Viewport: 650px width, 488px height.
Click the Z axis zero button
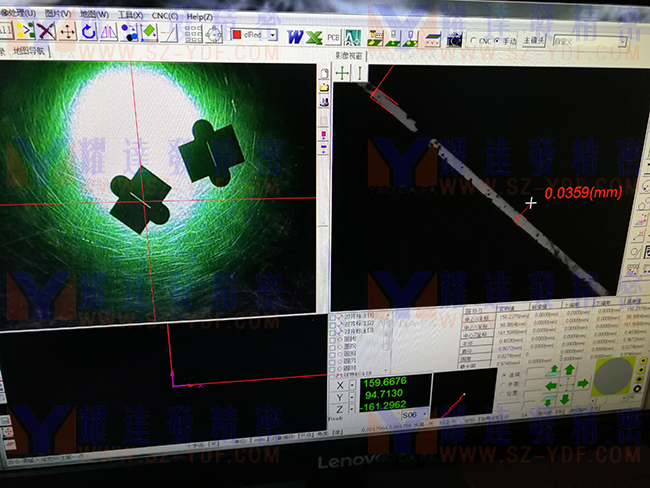click(x=340, y=409)
